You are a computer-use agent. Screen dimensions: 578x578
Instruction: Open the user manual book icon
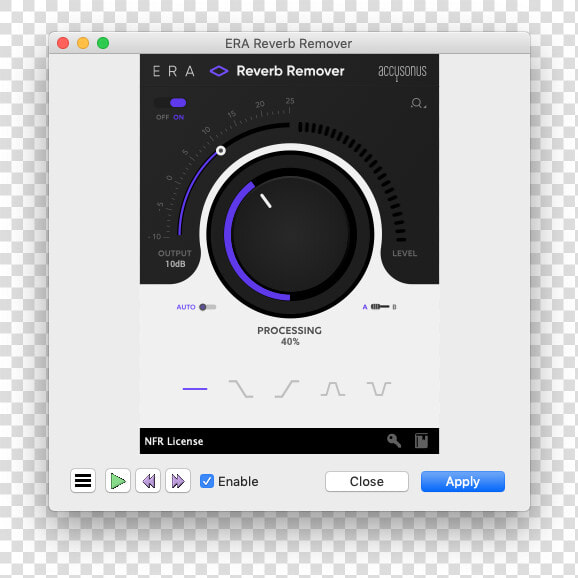(x=421, y=441)
